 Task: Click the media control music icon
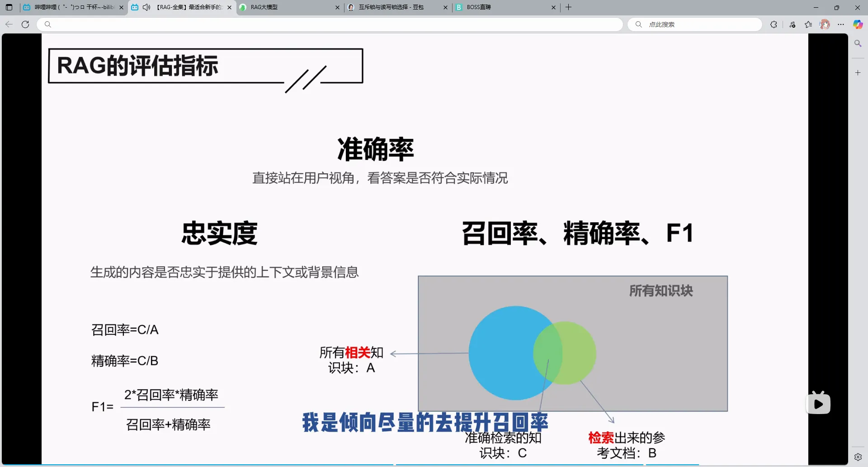click(x=792, y=24)
